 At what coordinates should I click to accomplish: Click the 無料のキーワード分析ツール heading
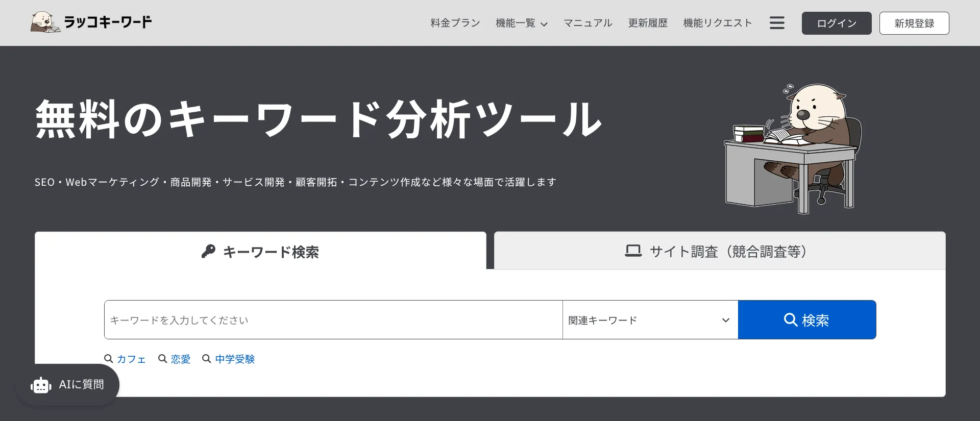click(x=318, y=119)
